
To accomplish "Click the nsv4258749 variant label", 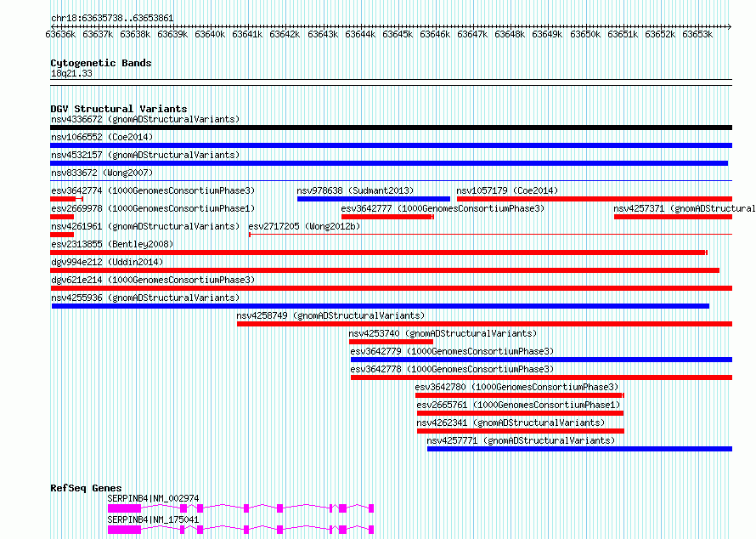I will (x=330, y=315).
